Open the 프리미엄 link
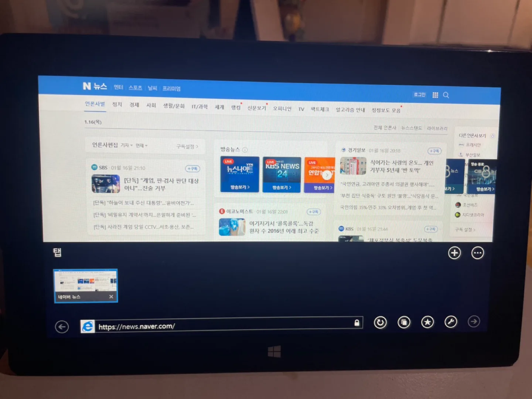 click(171, 89)
